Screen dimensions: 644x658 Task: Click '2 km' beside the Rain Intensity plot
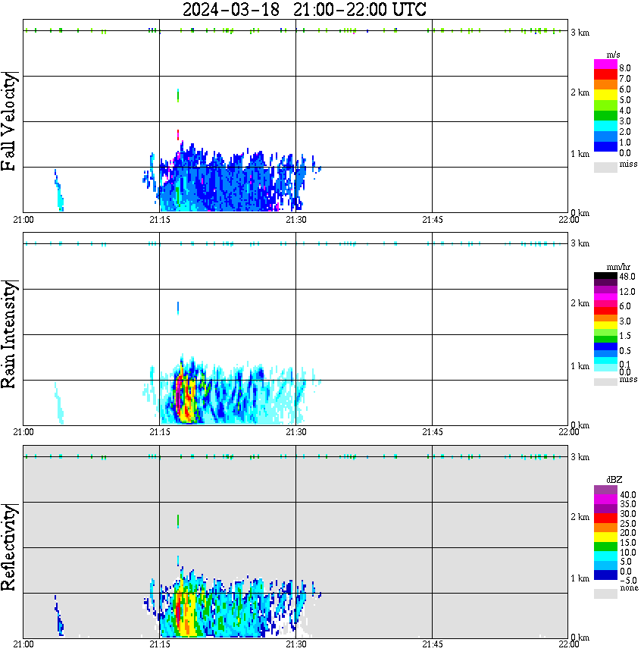(x=580, y=303)
